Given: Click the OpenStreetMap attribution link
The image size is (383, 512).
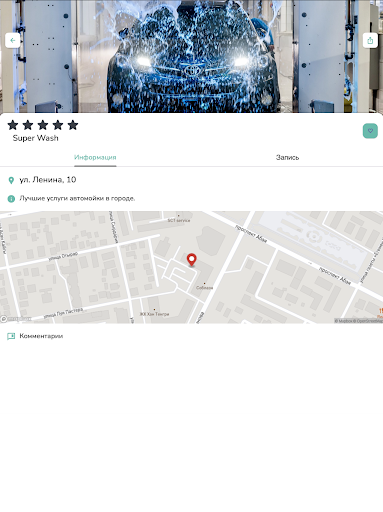Looking at the screenshot, I should point(370,321).
